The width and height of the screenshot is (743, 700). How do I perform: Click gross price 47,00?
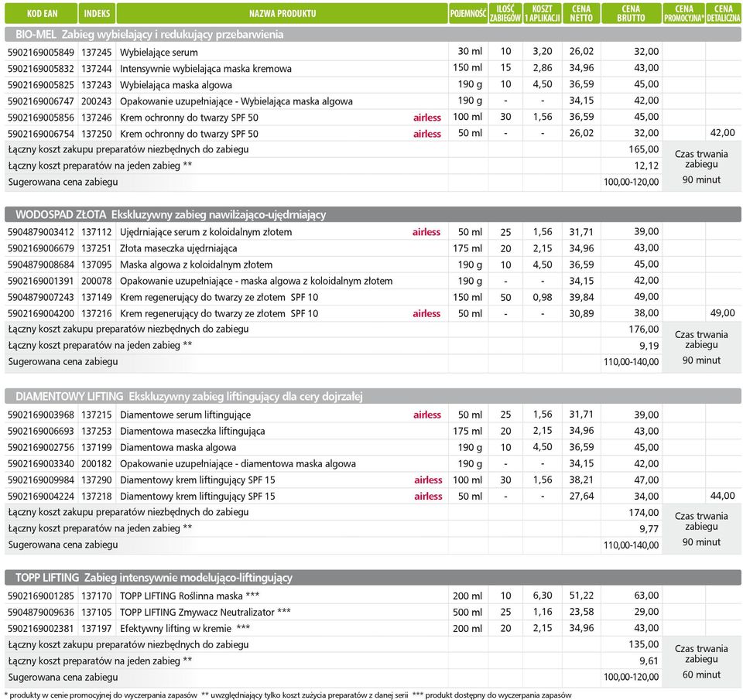646,480
